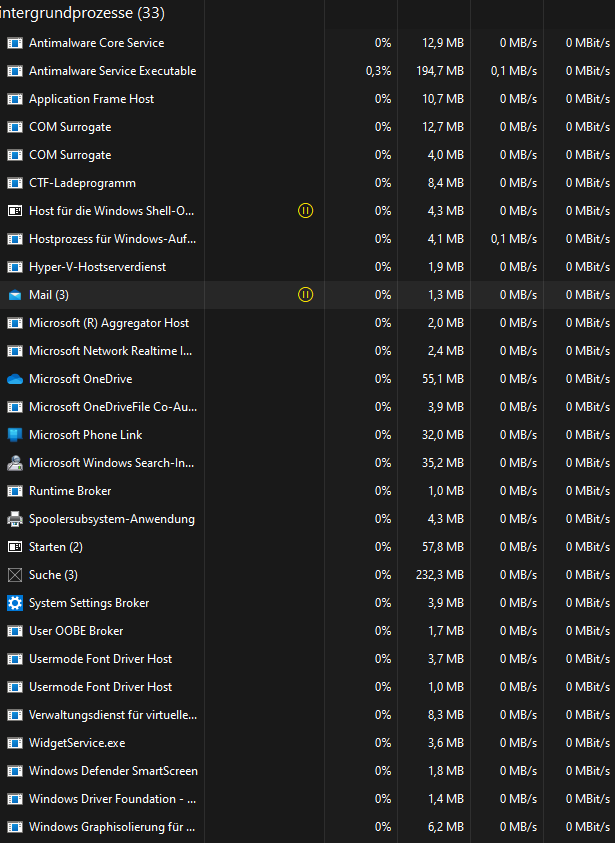
Task: Select the Suche (3) process name
Action: (x=53, y=575)
